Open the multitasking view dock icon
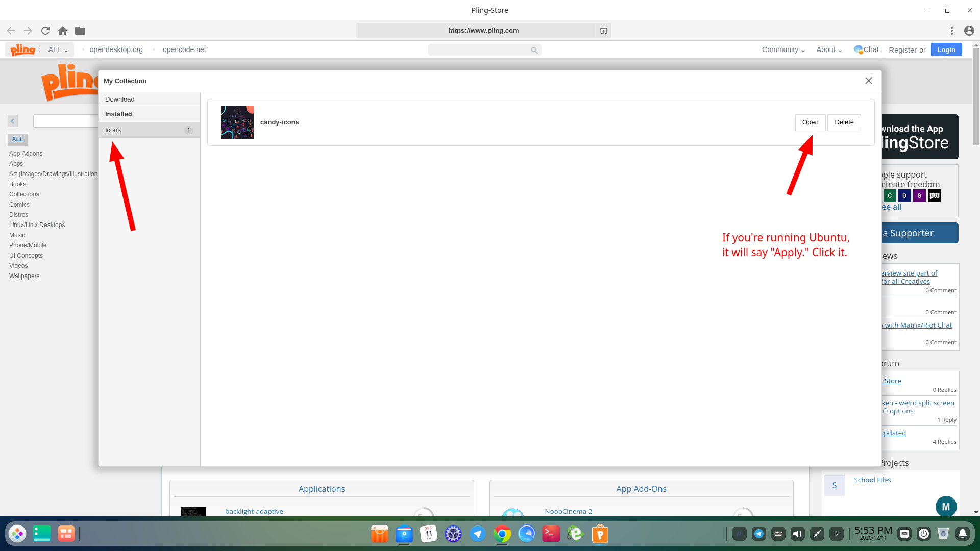Screen dimensions: 980x551 coord(42,534)
